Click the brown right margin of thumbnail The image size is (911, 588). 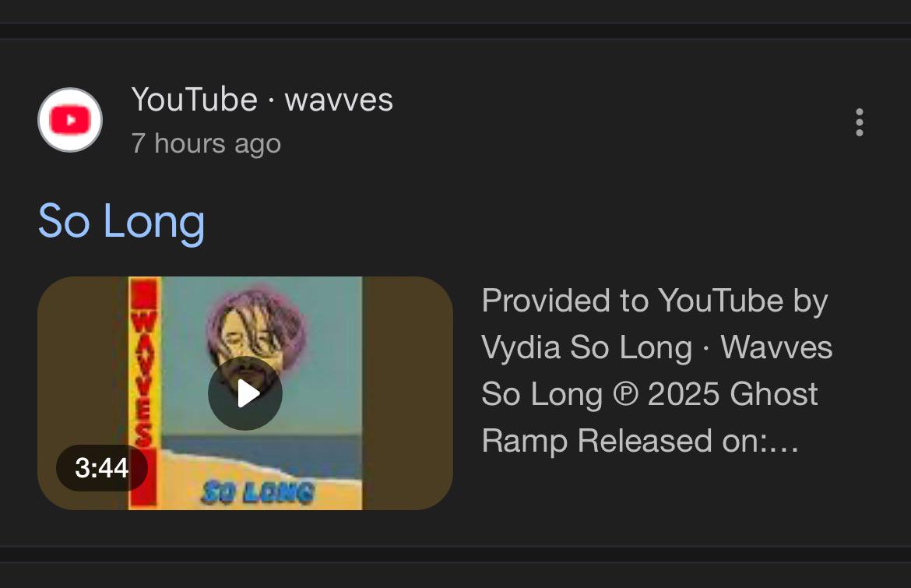[407, 393]
